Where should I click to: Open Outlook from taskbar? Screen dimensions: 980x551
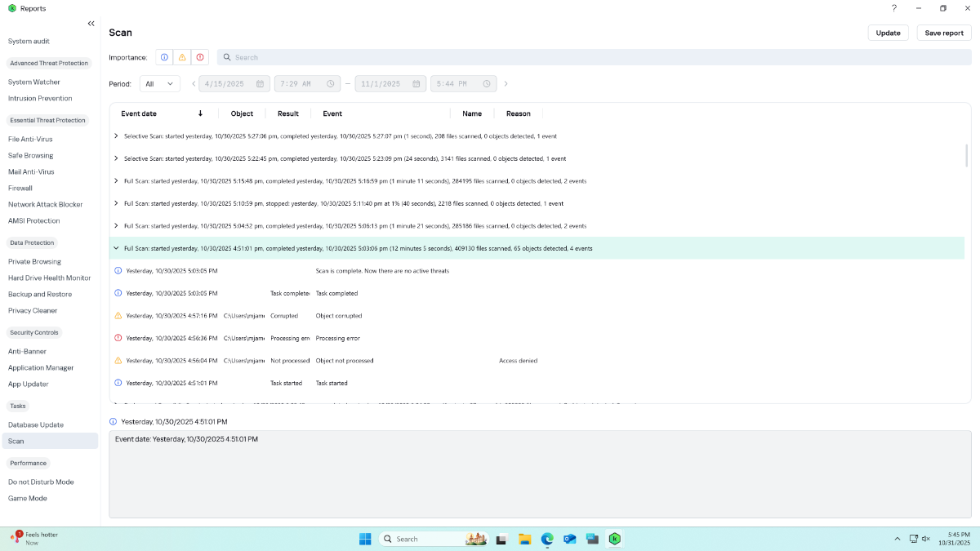pos(570,539)
